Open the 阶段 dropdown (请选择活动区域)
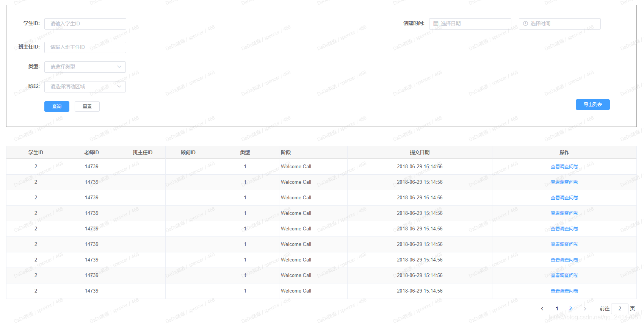The width and height of the screenshot is (644, 324). (85, 86)
